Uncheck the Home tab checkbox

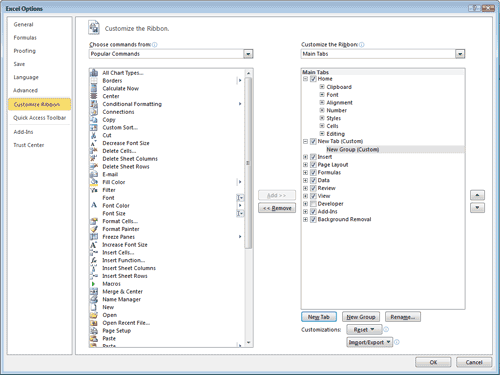click(x=313, y=79)
